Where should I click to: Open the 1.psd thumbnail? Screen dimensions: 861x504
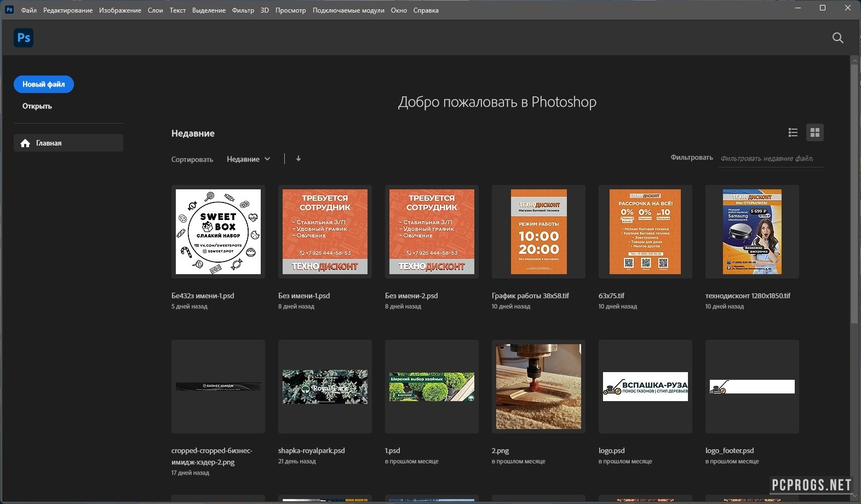point(432,387)
